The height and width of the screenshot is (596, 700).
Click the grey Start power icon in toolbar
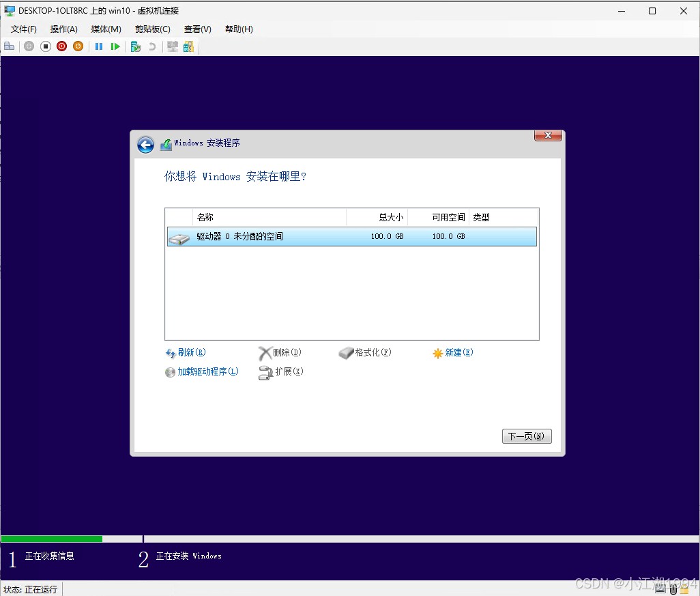[29, 46]
